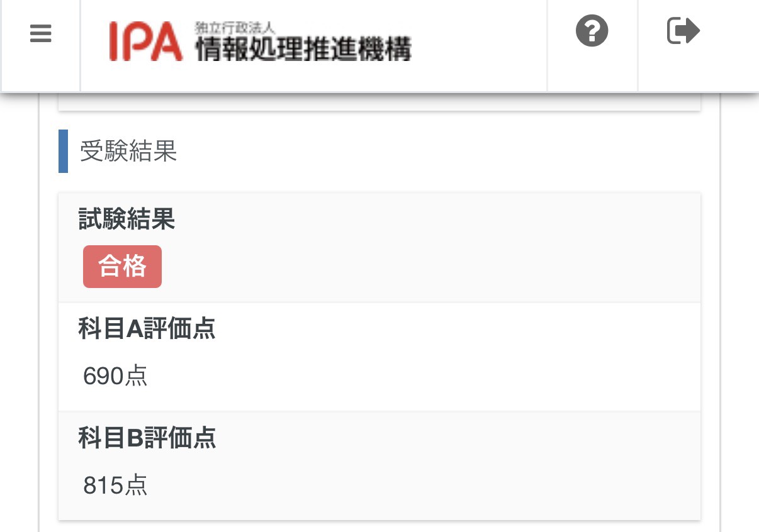The image size is (759, 532).
Task: Click the partial card above 受験結果
Action: (379, 103)
